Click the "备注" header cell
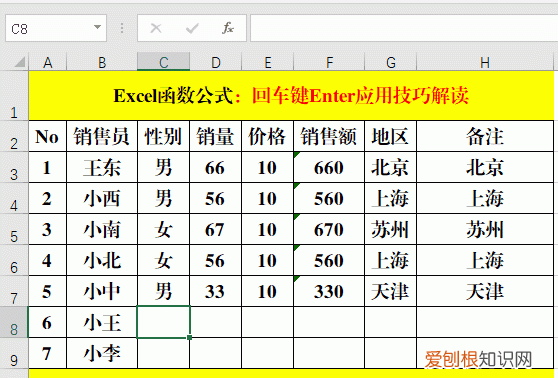This screenshot has height=378, width=558. click(485, 136)
